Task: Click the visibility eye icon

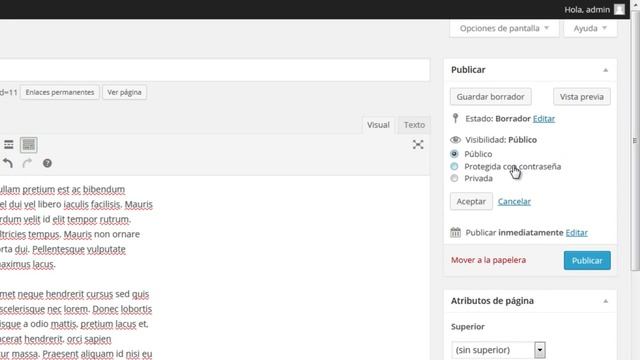Action: pos(455,140)
